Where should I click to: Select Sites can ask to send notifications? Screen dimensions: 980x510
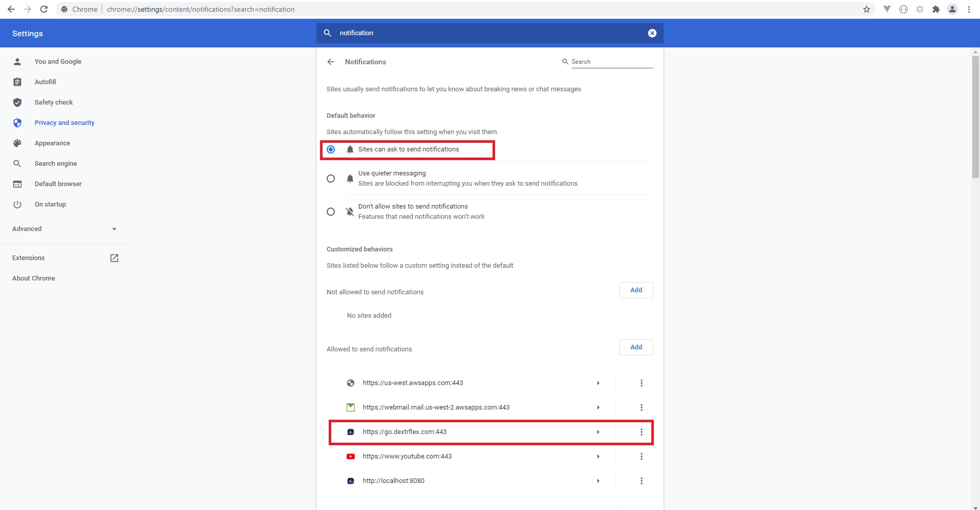[x=331, y=149]
